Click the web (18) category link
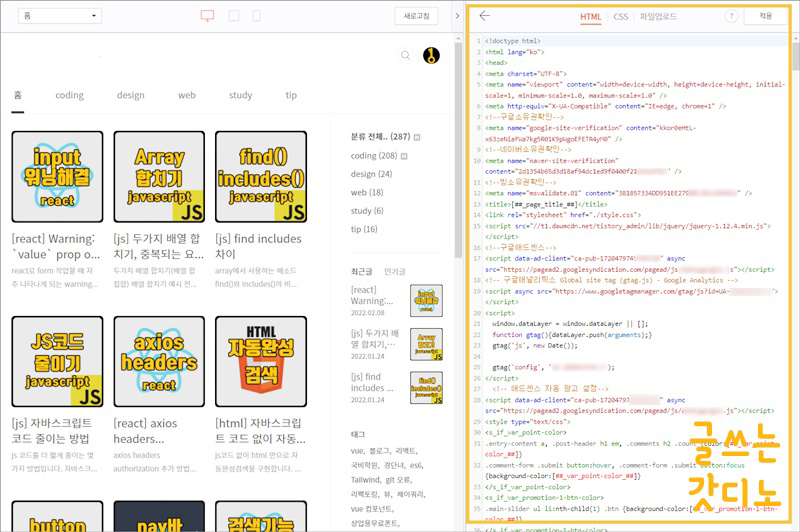Screen dimensions: 800x532 click(367, 192)
